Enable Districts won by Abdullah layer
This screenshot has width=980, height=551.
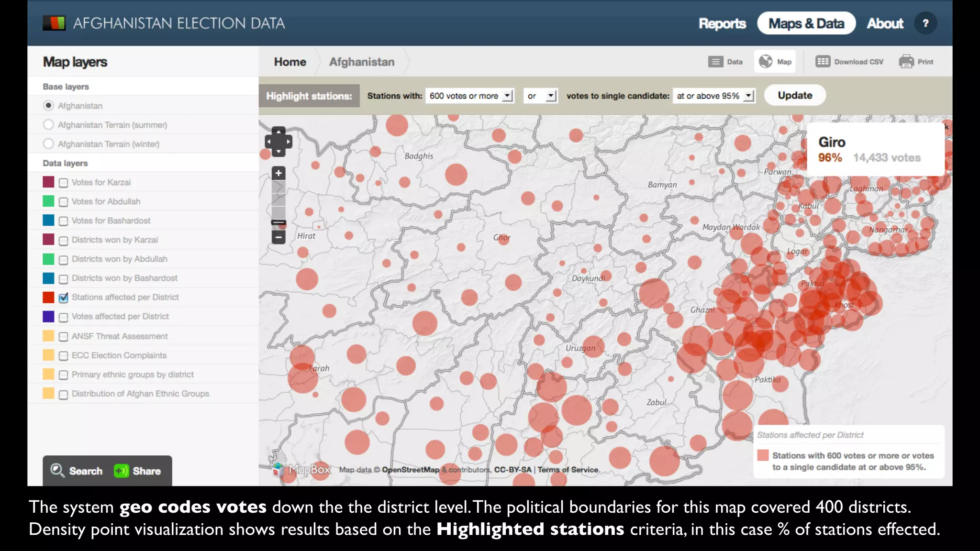point(63,260)
